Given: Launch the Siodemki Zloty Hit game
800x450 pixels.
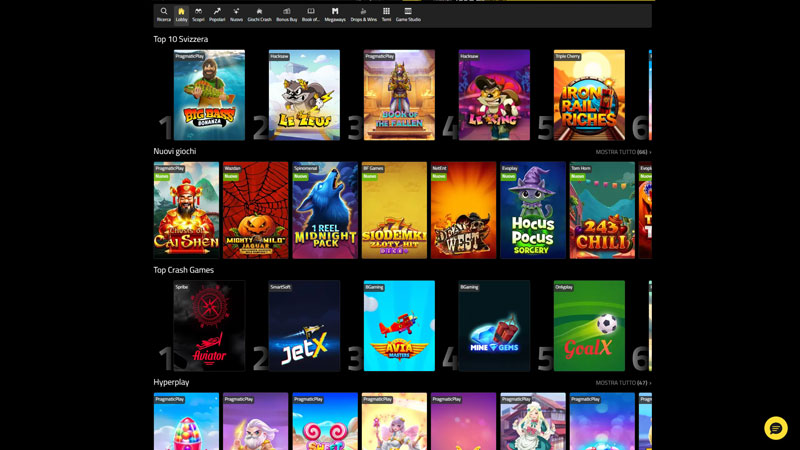Looking at the screenshot, I should pos(394,210).
